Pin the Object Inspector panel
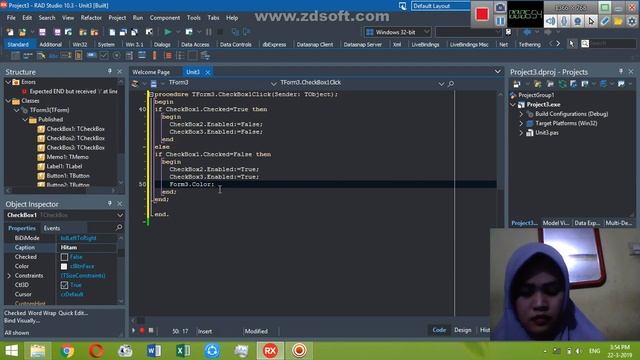 pos(109,203)
